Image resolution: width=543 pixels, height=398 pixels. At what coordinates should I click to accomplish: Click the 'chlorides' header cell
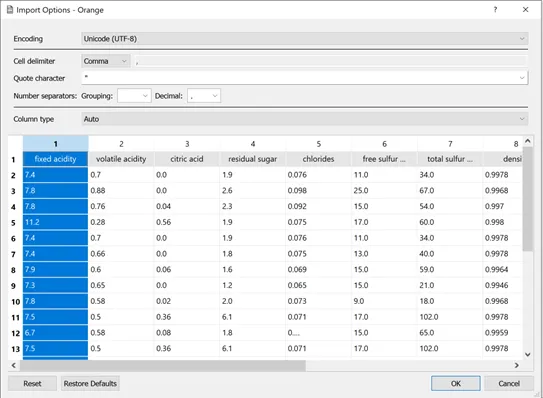coord(319,159)
